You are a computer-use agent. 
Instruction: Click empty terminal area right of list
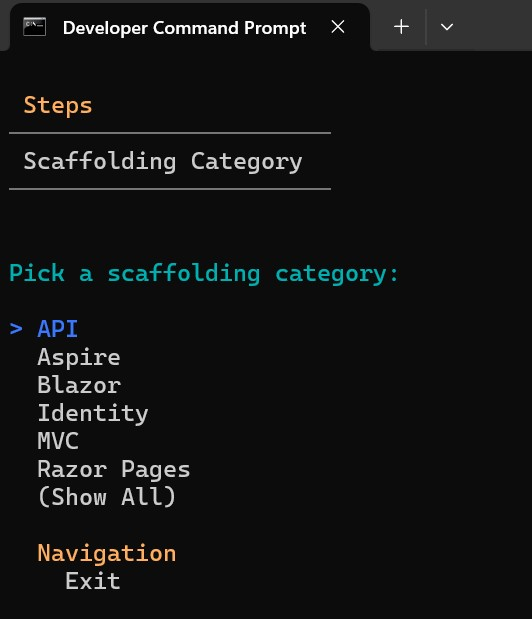click(x=355, y=415)
